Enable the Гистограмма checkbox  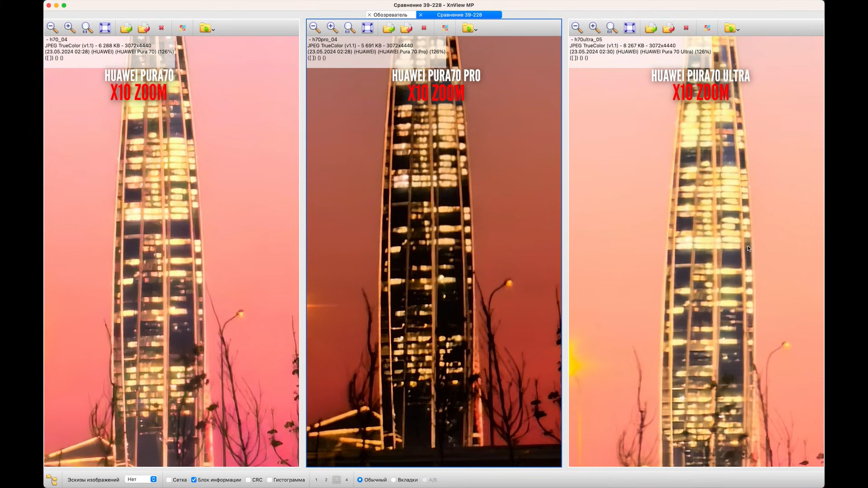point(270,480)
